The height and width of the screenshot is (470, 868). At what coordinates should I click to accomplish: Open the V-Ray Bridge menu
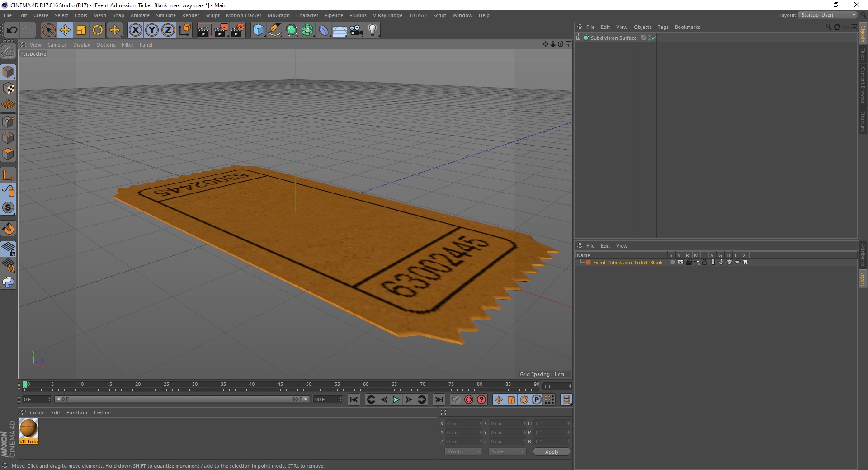tap(387, 15)
